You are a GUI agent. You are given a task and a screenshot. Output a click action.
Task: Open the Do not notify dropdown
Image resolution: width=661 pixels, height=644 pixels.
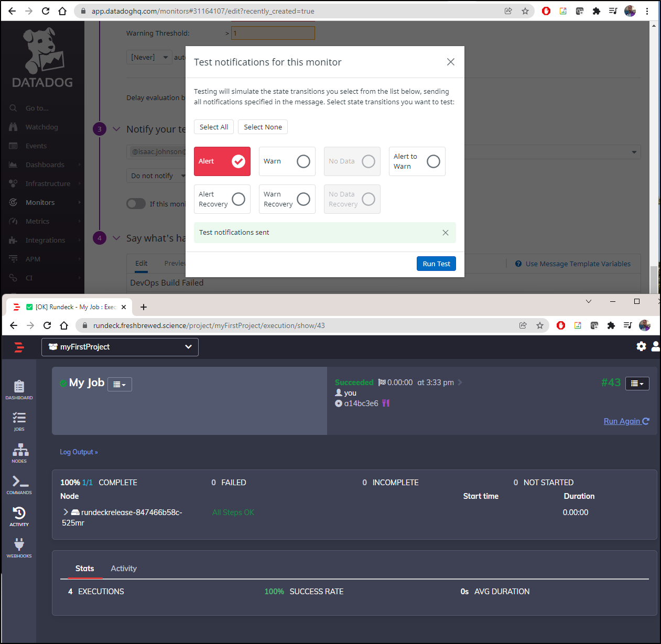click(156, 176)
